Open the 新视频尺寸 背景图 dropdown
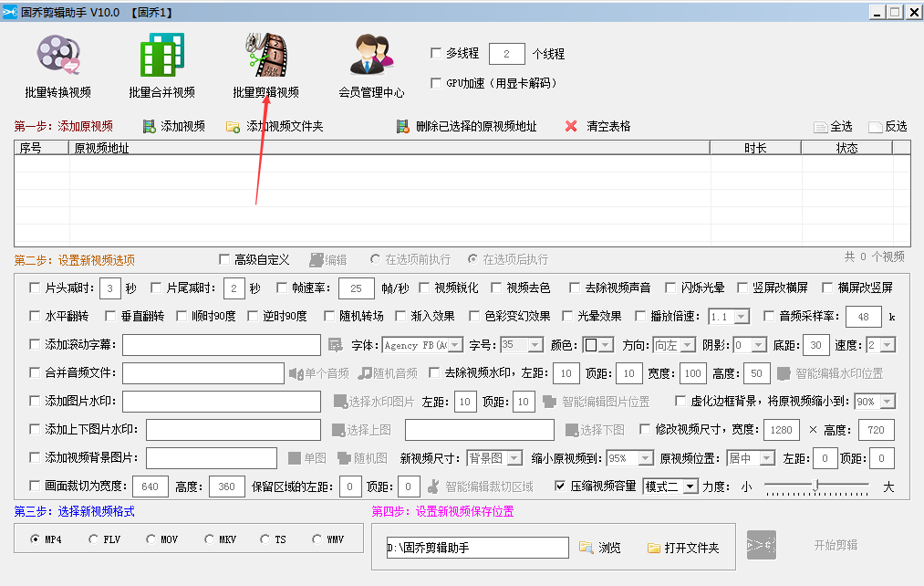The width and height of the screenshot is (924, 586). pyautogui.click(x=514, y=458)
